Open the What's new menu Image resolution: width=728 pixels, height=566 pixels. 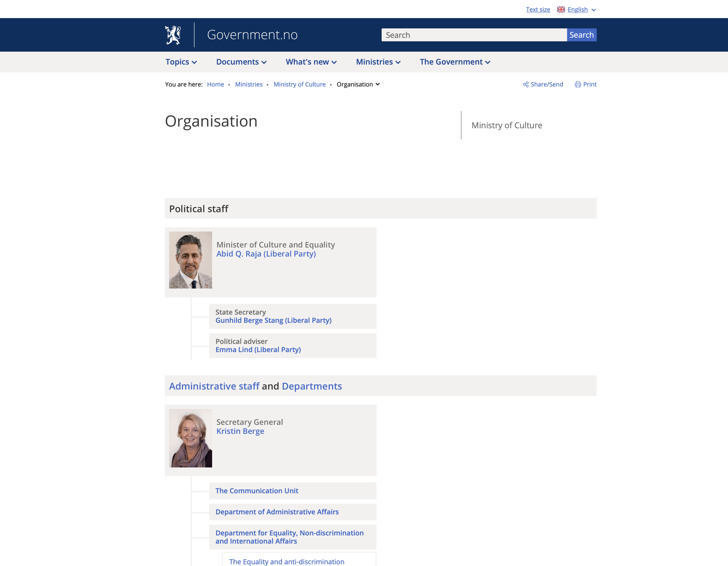tap(311, 62)
